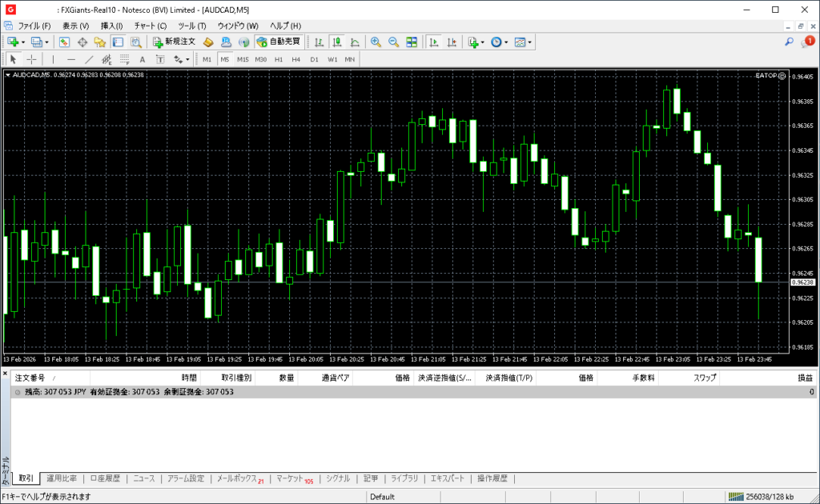Pick the Text label tool
Screen dimensions: 820x504
point(143,59)
